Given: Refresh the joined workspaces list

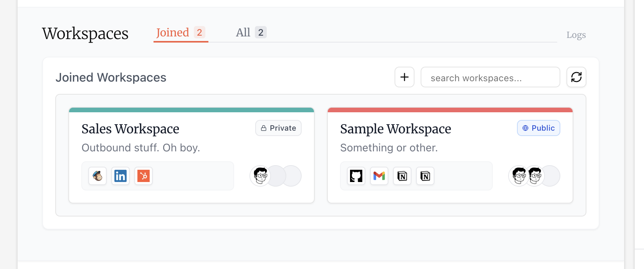Looking at the screenshot, I should pyautogui.click(x=576, y=77).
